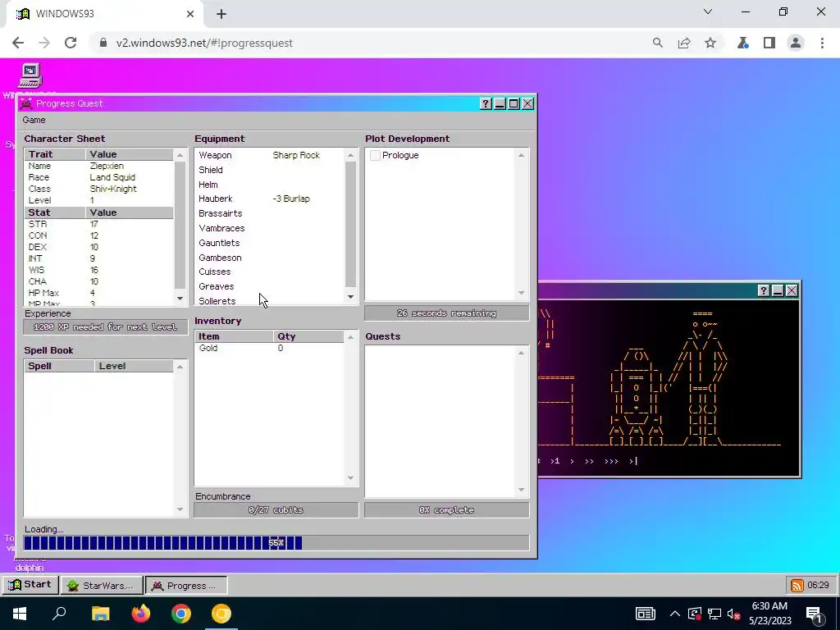
Task: Click the Equipment list scrollbar thumb
Action: tap(351, 224)
